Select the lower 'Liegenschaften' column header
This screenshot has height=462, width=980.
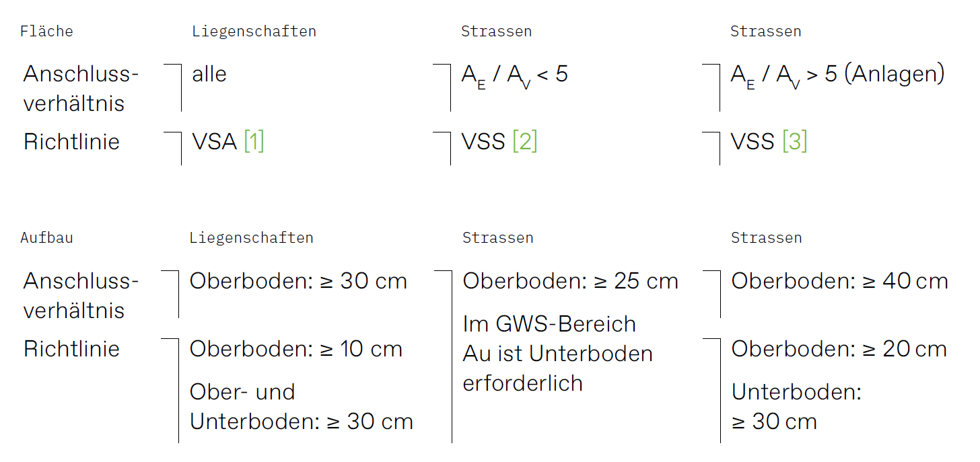[251, 237]
